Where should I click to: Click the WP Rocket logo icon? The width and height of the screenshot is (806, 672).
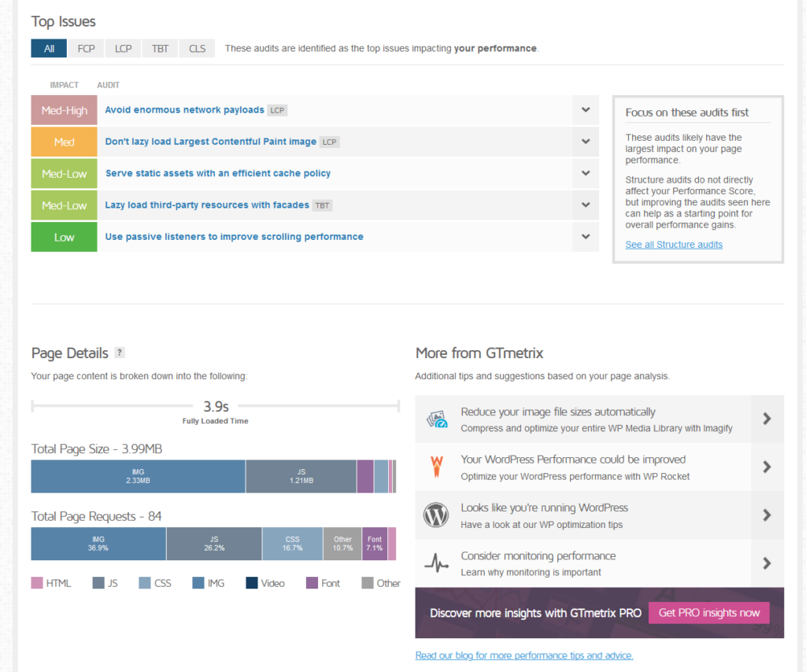[436, 467]
